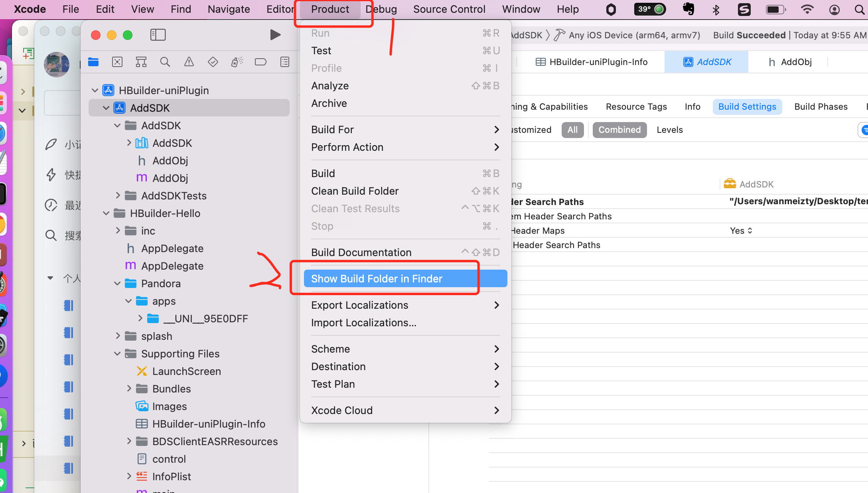Choose Show Build Folder in Finder
Image resolution: width=868 pixels, height=493 pixels.
[x=405, y=279]
